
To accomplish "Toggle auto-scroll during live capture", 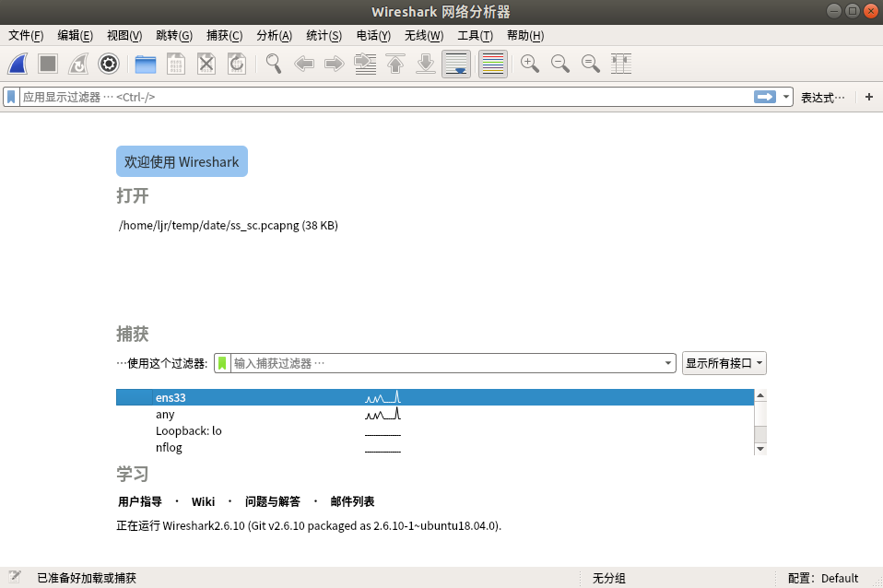I will click(456, 64).
